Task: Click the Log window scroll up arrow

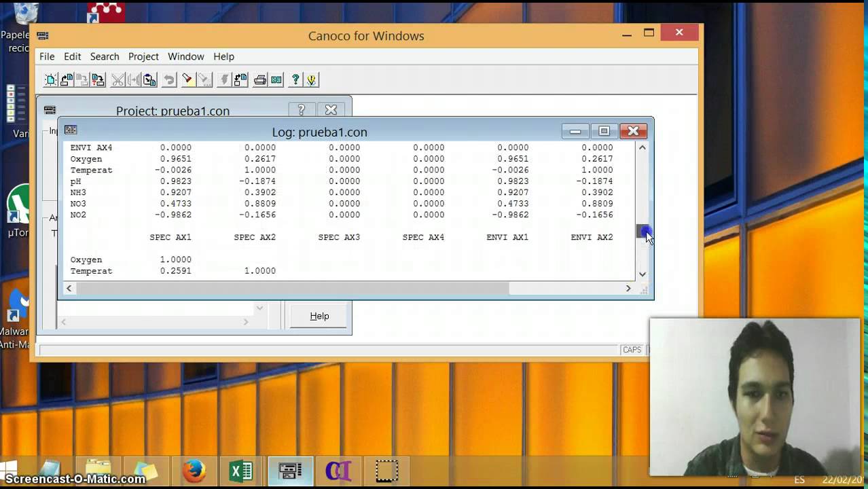Action: tap(642, 147)
